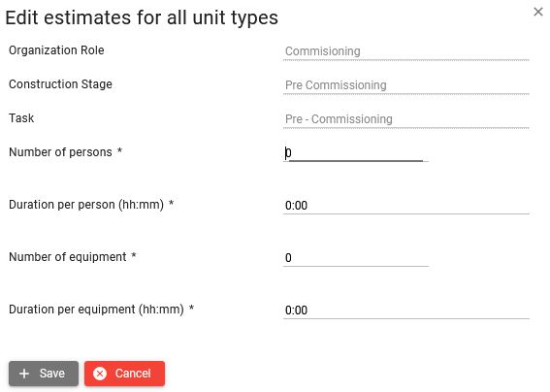Screen dimensions: 550x392
Task: Focus the Number of persons field
Action: point(356,153)
